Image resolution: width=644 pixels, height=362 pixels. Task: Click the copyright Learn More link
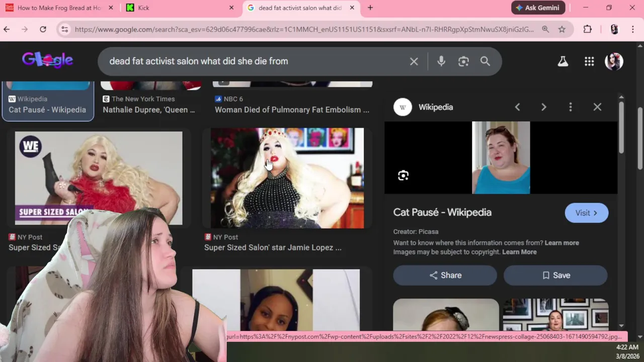519,252
